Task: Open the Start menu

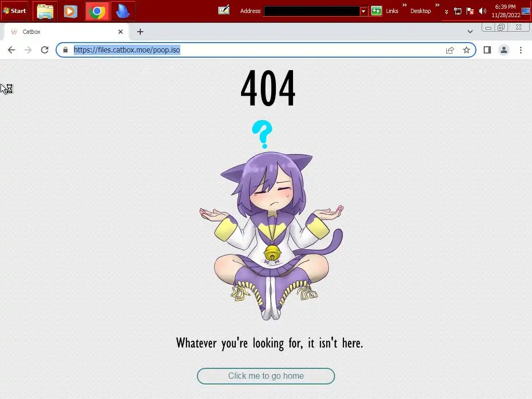Action: tap(14, 11)
